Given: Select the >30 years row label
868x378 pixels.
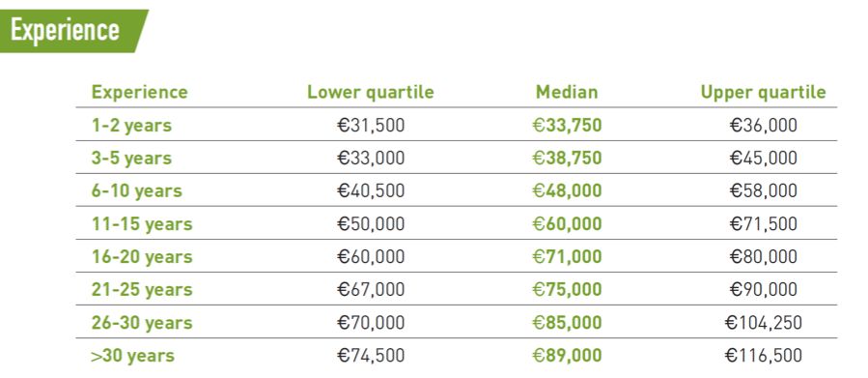Looking at the screenshot, I should [x=132, y=355].
